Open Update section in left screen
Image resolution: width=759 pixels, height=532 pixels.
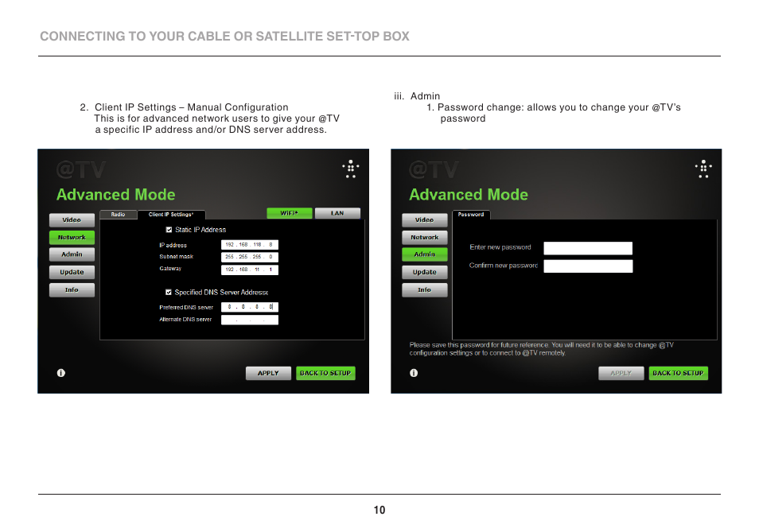72,272
